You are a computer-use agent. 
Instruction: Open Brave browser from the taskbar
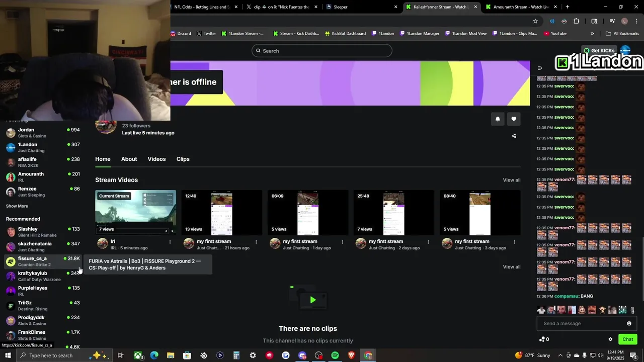(352, 355)
